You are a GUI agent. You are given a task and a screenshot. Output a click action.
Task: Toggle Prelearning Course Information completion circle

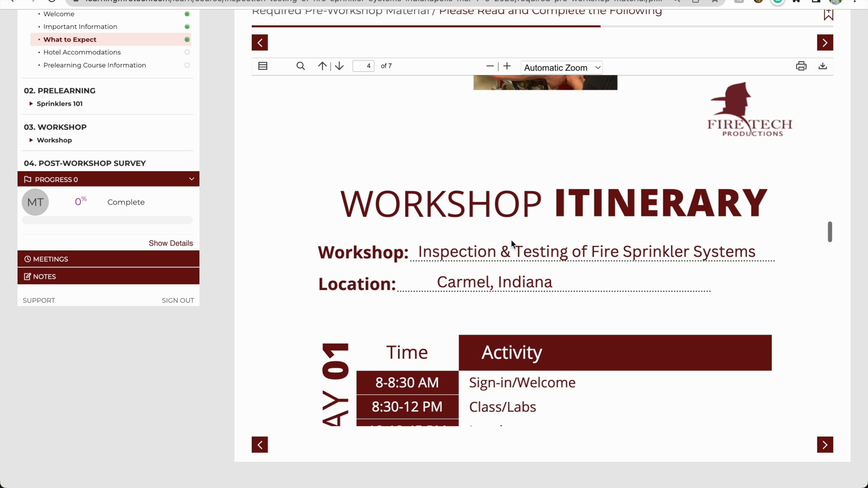coord(187,65)
